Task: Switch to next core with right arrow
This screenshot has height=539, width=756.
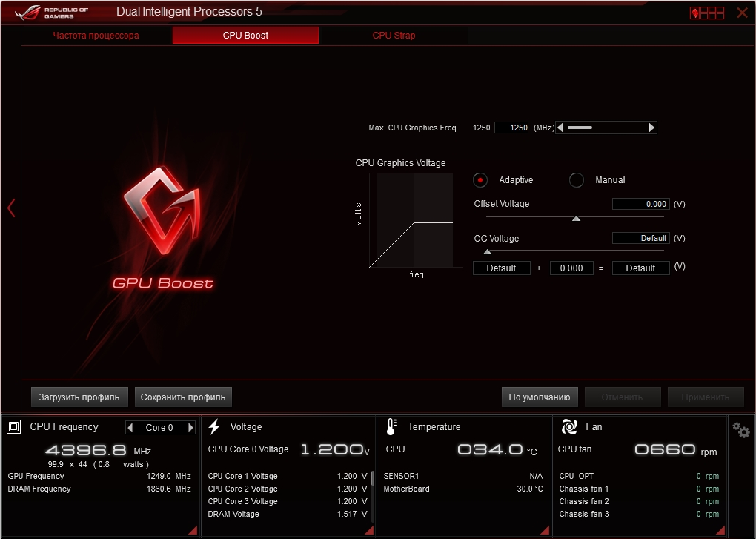Action: [x=190, y=428]
